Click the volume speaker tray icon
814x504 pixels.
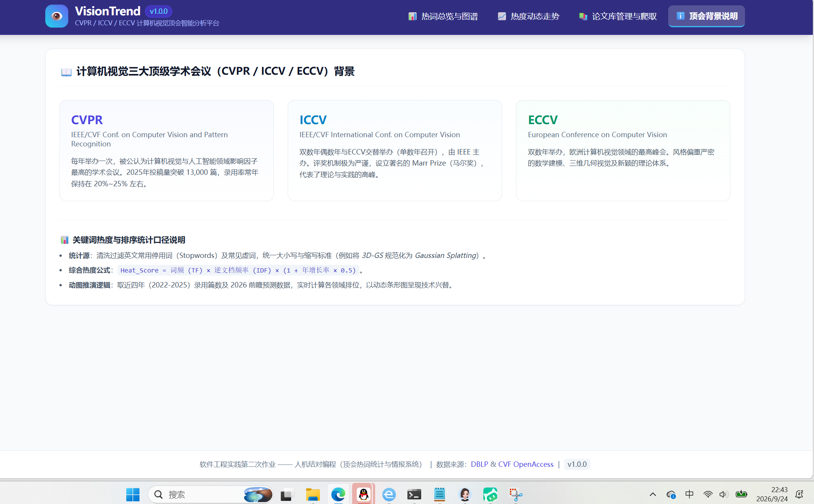(724, 494)
